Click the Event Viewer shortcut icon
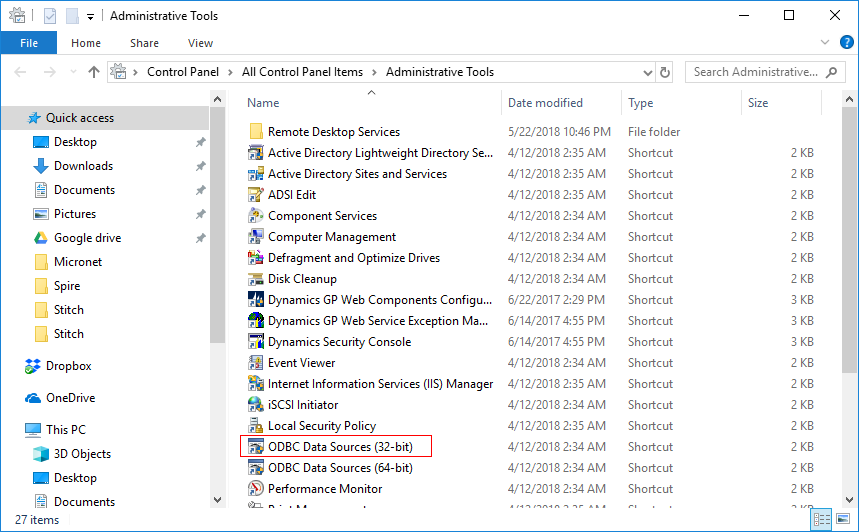 pos(255,363)
